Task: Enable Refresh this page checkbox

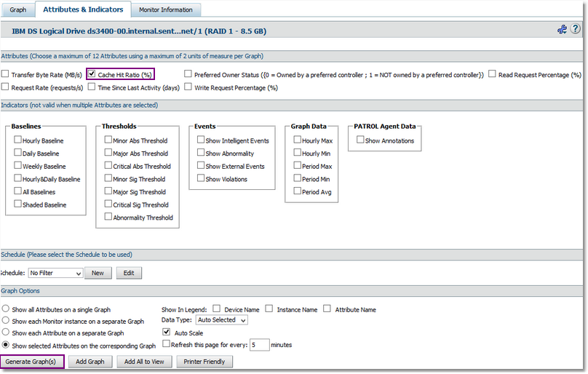Action: pyautogui.click(x=166, y=343)
